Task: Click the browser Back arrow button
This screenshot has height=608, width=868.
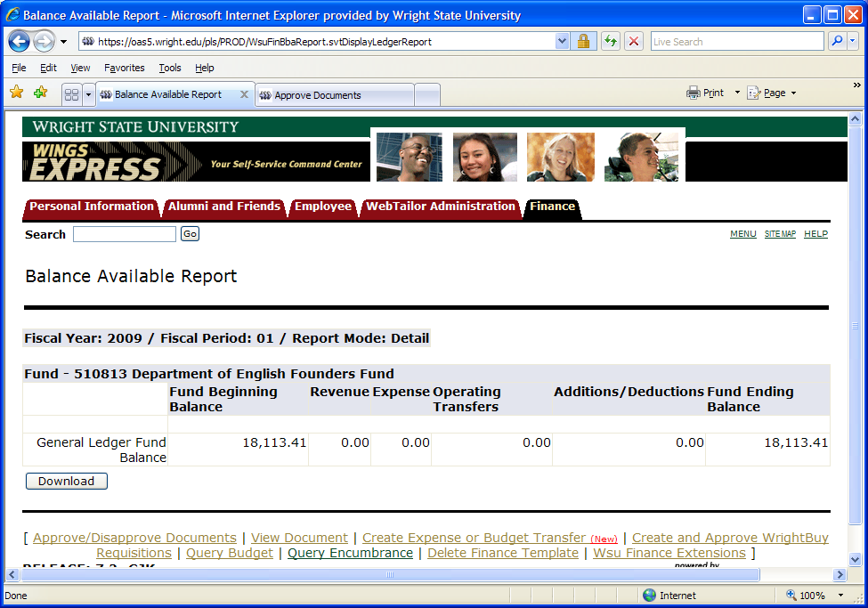Action: 20,42
